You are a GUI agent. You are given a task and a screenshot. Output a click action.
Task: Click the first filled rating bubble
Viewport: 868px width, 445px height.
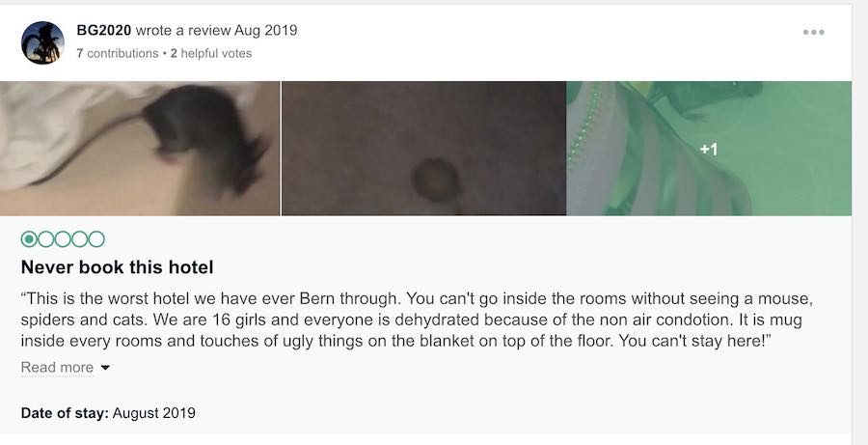pos(29,238)
